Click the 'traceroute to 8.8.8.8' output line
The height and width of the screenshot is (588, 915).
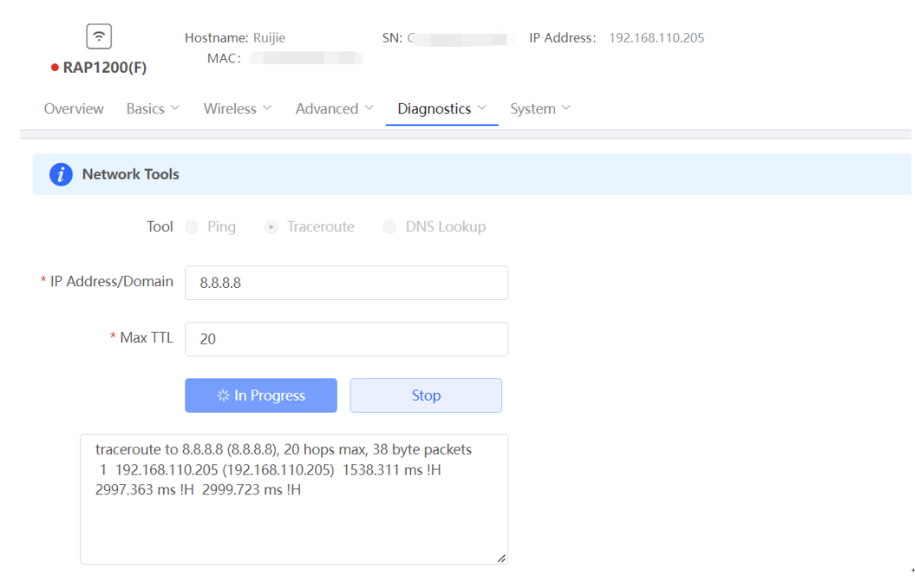point(284,450)
